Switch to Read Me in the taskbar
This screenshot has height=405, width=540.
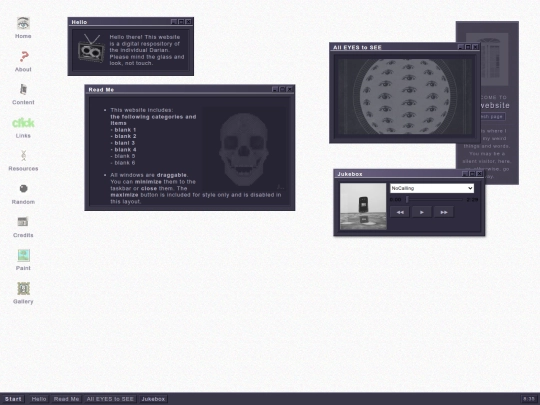pos(66,399)
